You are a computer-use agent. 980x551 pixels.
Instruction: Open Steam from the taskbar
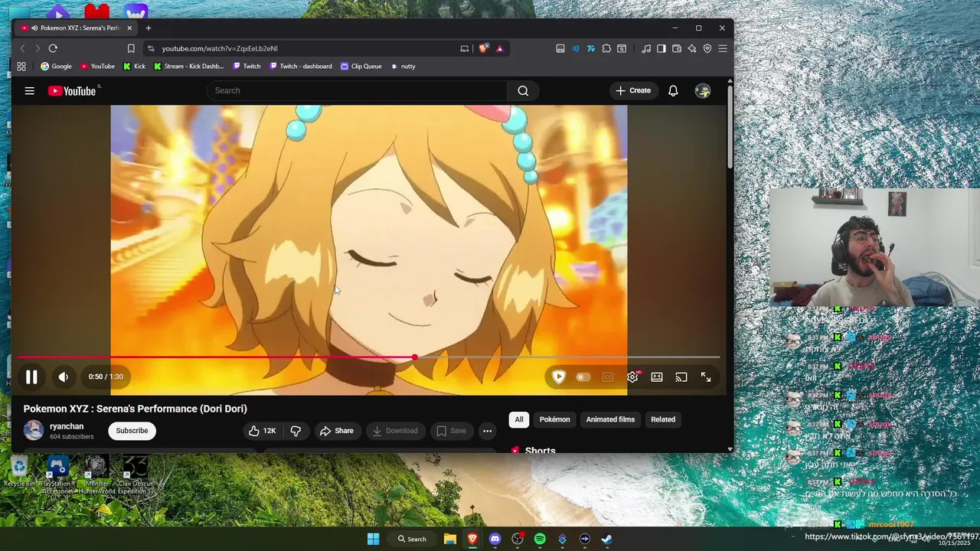606,539
